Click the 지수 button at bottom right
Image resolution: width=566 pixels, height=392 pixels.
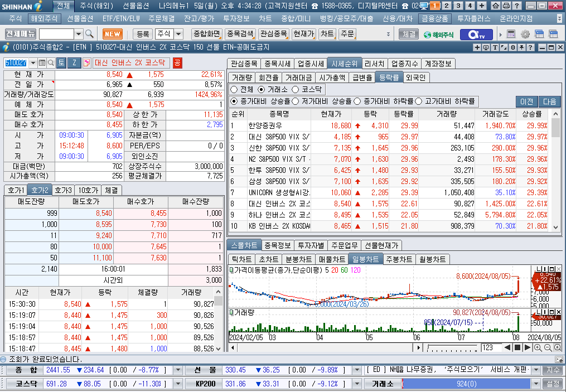point(553,370)
